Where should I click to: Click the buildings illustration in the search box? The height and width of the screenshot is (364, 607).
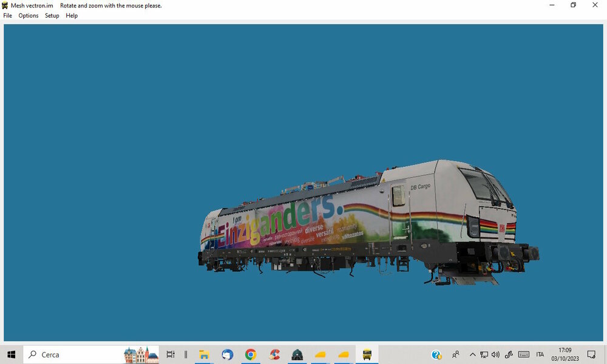pos(141,355)
